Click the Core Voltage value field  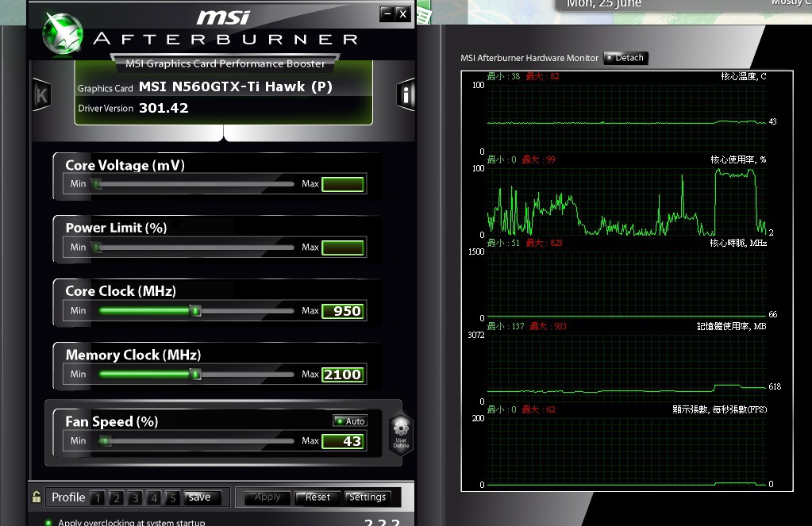click(343, 184)
